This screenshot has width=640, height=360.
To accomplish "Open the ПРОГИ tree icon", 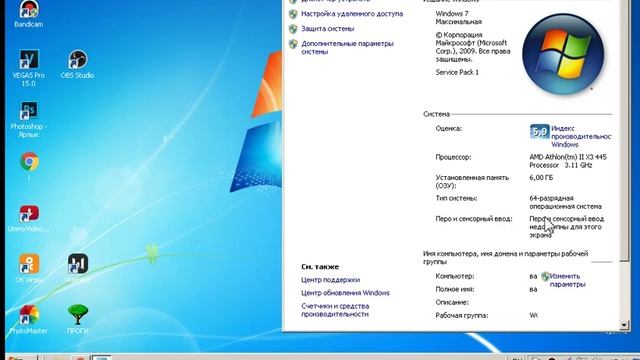I will pyautogui.click(x=78, y=319).
